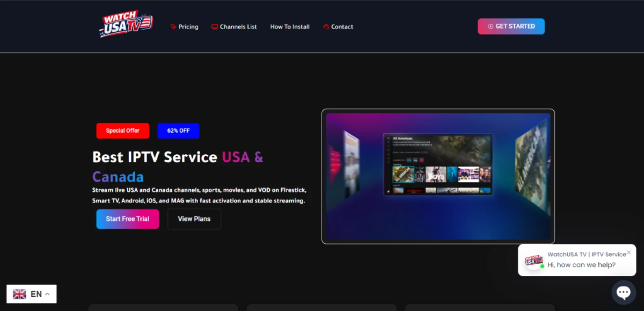Image resolution: width=644 pixels, height=311 pixels.
Task: Click the GET STARTED button
Action: pyautogui.click(x=511, y=26)
